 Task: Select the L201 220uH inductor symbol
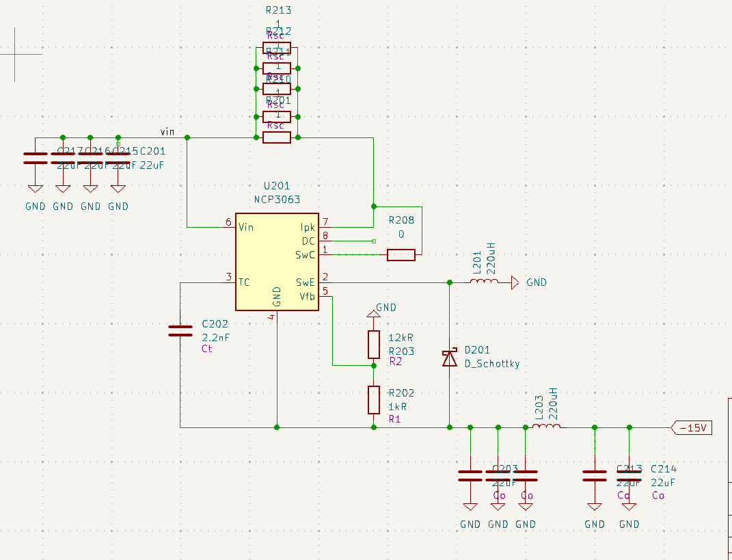484,282
